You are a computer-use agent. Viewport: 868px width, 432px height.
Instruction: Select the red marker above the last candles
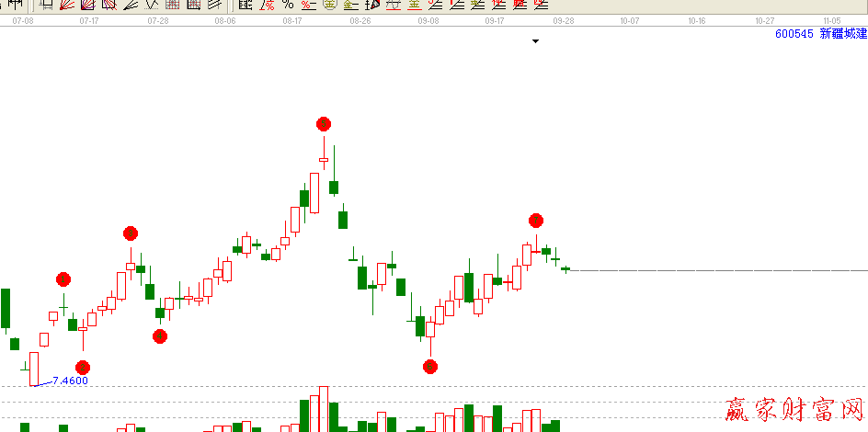[536, 221]
